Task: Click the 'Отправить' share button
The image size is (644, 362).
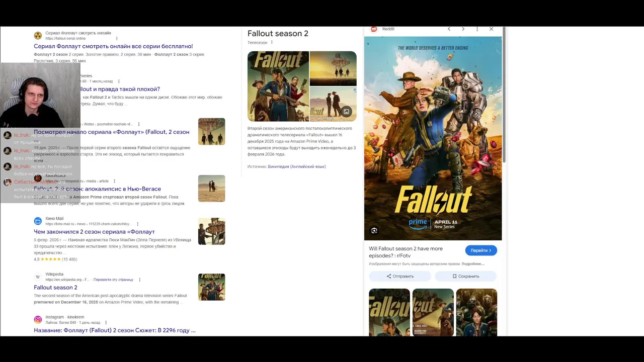Action: pyautogui.click(x=400, y=276)
